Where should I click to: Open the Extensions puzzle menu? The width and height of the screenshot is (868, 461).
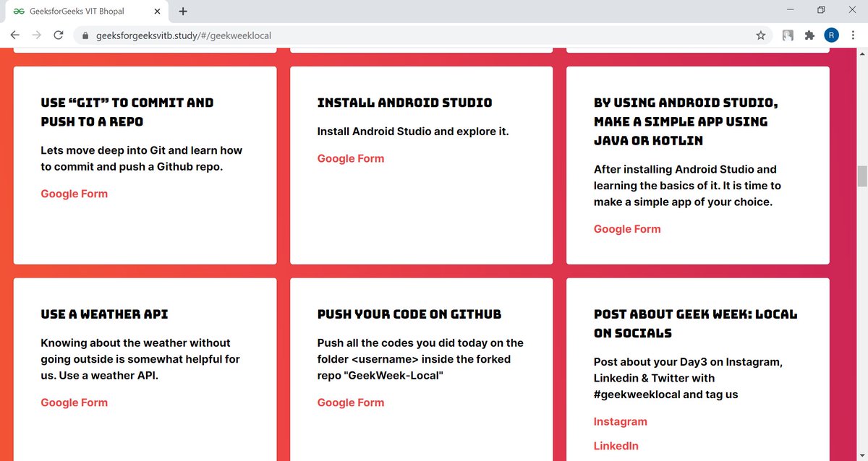click(809, 35)
